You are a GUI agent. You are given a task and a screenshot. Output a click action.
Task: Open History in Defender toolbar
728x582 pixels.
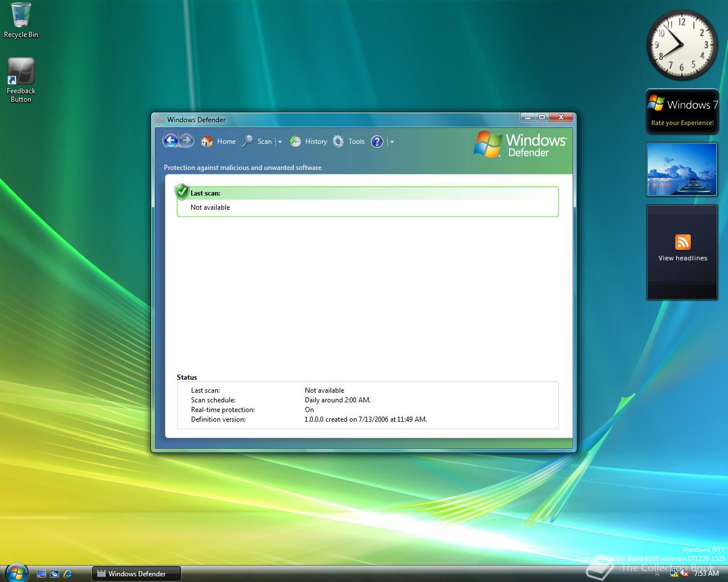(x=316, y=142)
